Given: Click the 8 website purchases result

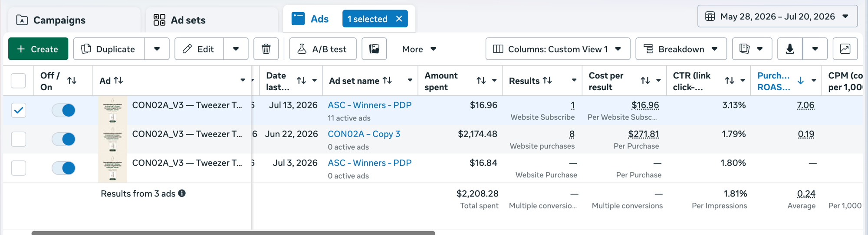Looking at the screenshot, I should click(x=572, y=134).
